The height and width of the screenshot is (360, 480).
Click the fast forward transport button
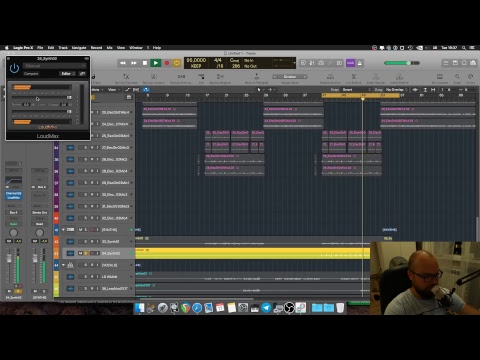pos(134,63)
